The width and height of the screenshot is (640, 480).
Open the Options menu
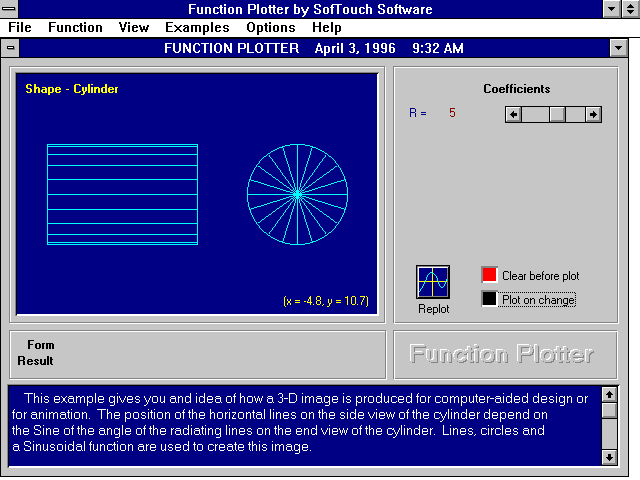tap(270, 28)
